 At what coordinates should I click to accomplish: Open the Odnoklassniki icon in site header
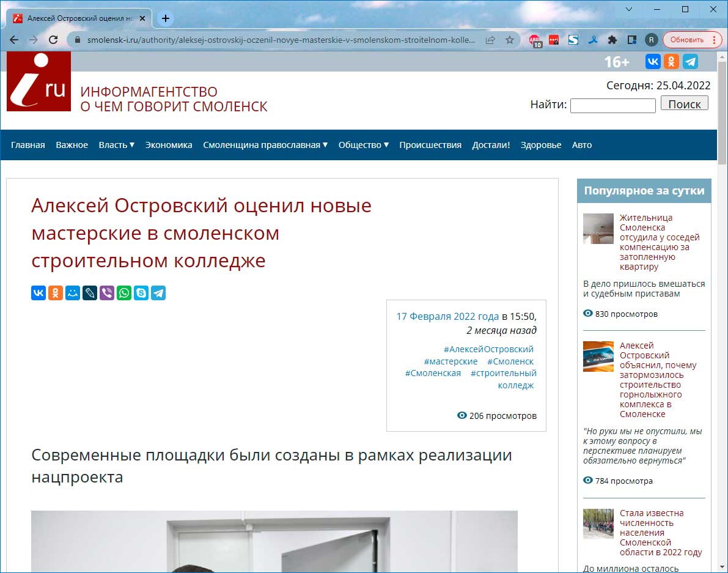[x=671, y=62]
